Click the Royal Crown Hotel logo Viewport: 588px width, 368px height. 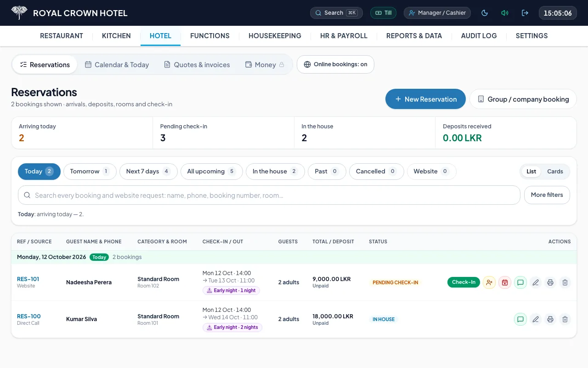pos(19,13)
